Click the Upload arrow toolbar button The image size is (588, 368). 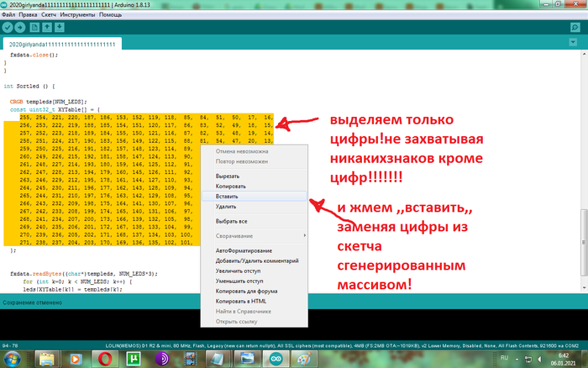click(x=20, y=28)
